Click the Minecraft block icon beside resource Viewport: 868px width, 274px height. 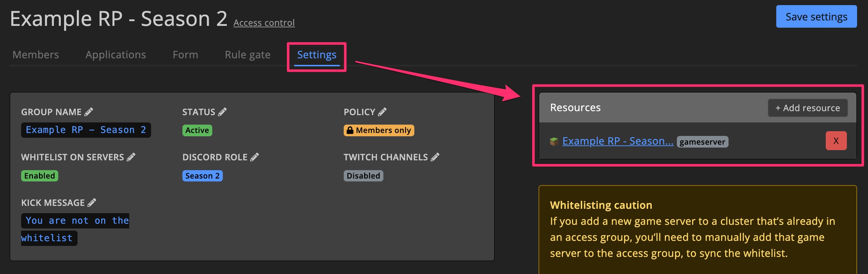[554, 141]
